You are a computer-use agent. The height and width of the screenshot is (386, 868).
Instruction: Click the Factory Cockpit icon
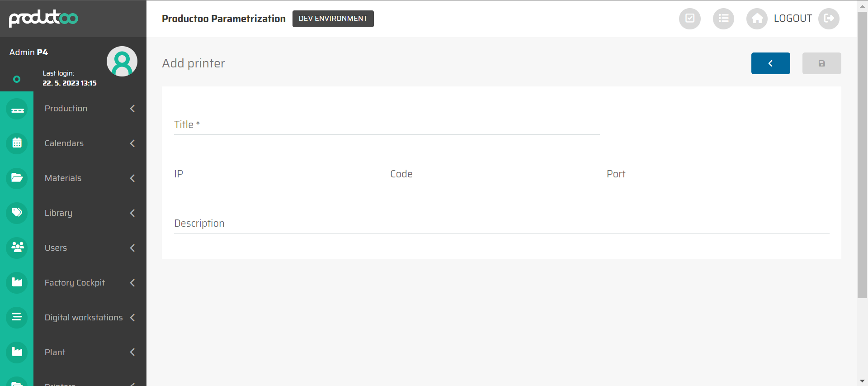[x=17, y=282]
